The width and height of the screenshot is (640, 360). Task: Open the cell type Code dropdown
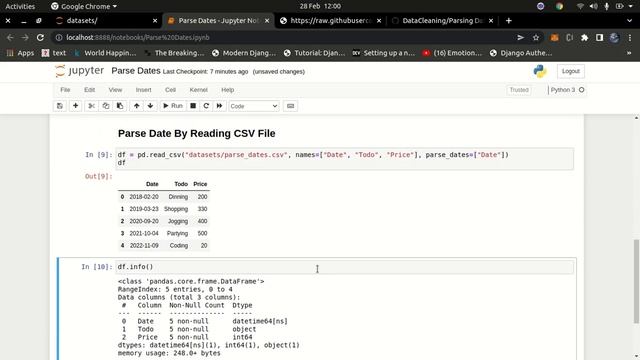coord(254,106)
